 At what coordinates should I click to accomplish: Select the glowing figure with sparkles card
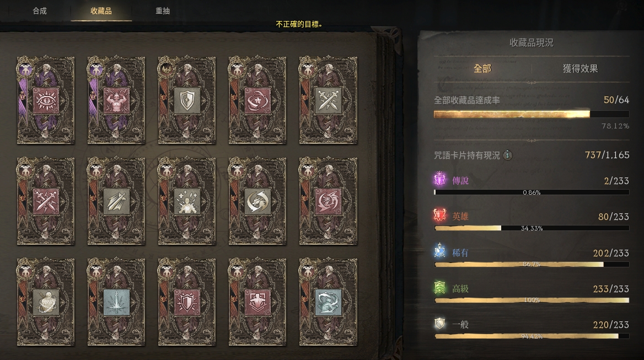click(187, 201)
